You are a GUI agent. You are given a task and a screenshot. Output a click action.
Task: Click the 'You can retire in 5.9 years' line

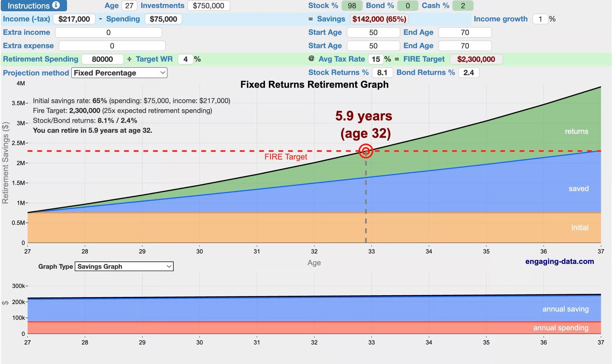(x=92, y=130)
